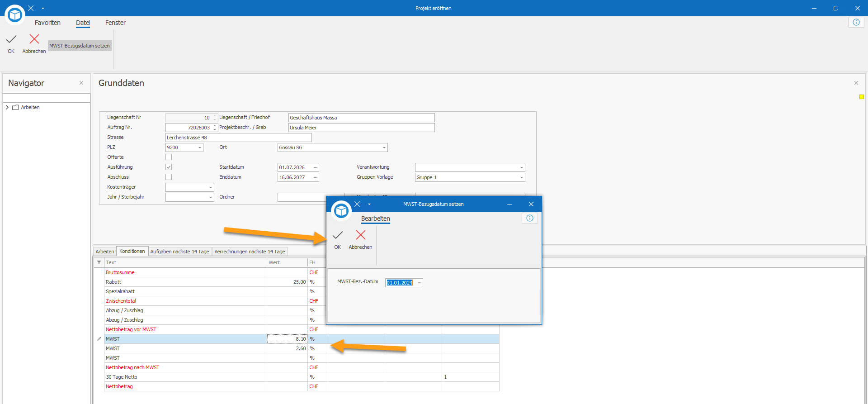Expand the Arbeiten tree node
This screenshot has height=404, width=868.
pos(7,107)
